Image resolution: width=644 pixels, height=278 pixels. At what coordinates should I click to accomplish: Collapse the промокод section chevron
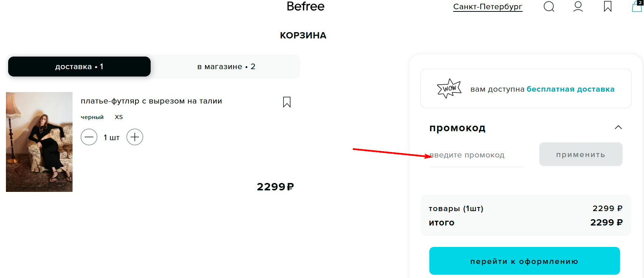pyautogui.click(x=618, y=127)
